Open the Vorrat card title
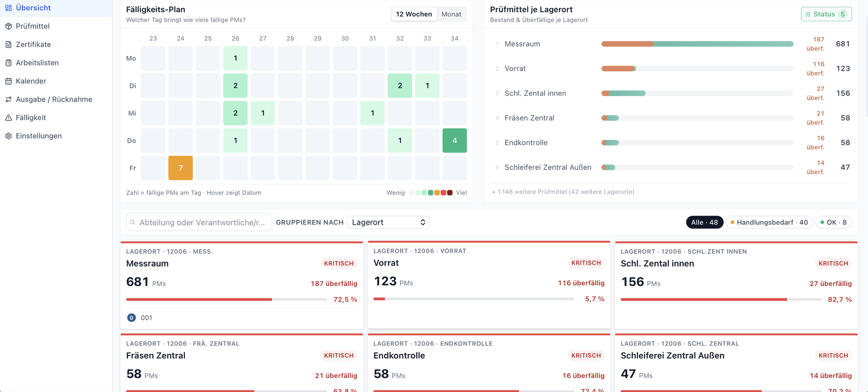This screenshot has height=392, width=868. pos(386,263)
